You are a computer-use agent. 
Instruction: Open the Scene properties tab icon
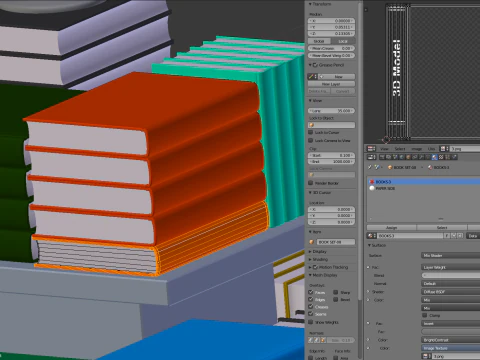point(395,157)
